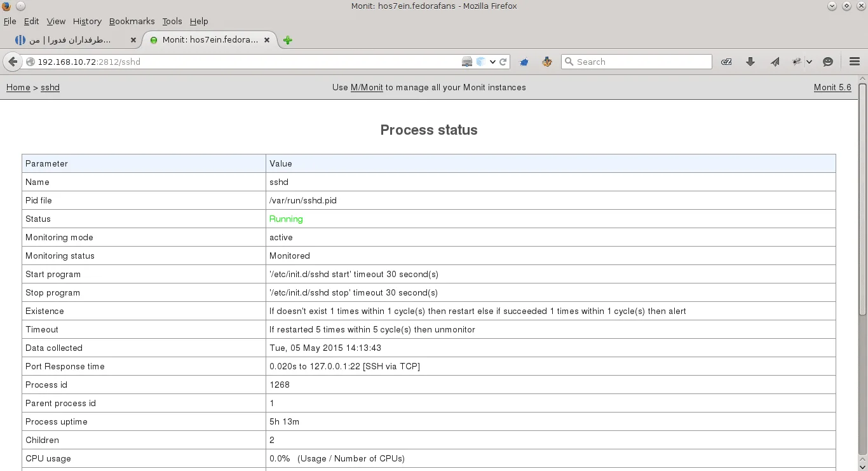Open a new tab with the plus icon
Image resolution: width=868 pixels, height=471 pixels.
pos(287,39)
